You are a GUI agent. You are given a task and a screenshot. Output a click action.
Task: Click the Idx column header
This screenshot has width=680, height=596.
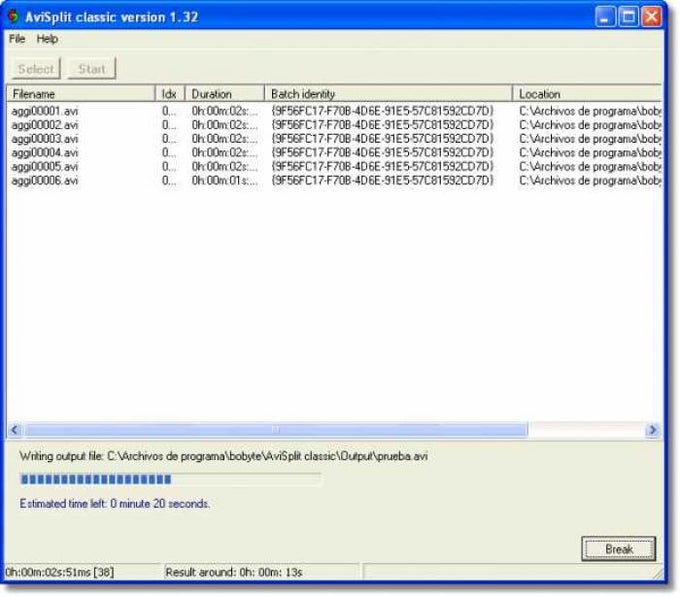(170, 94)
